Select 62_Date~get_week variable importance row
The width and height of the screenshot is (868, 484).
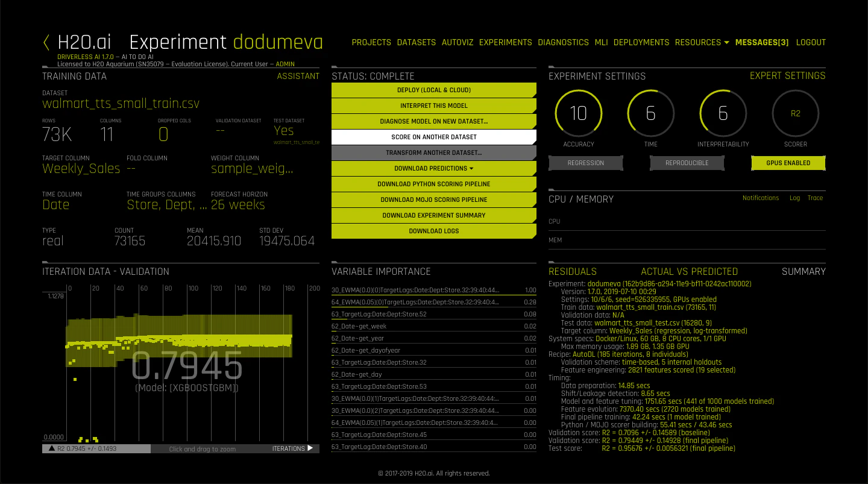[x=434, y=326]
